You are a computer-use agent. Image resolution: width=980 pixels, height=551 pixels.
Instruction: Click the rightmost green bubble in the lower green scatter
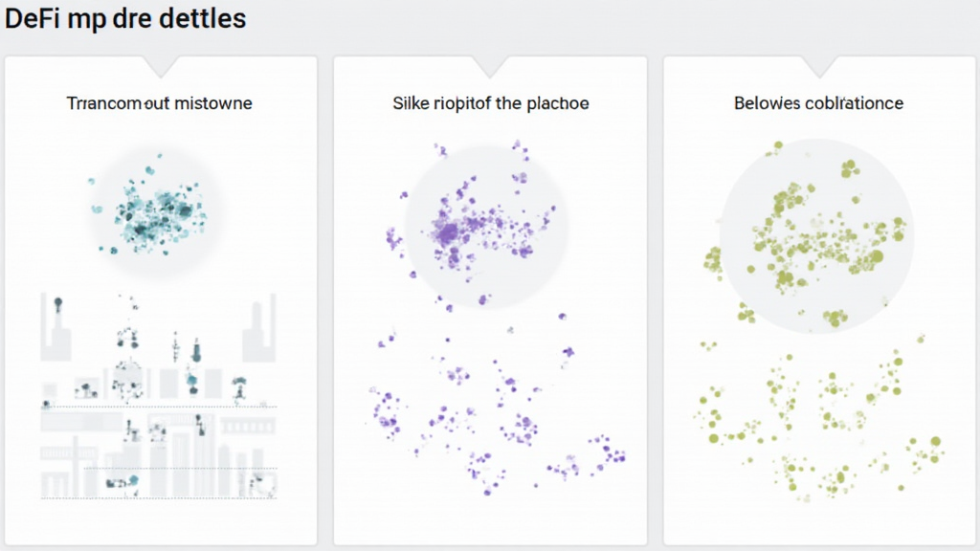click(935, 441)
